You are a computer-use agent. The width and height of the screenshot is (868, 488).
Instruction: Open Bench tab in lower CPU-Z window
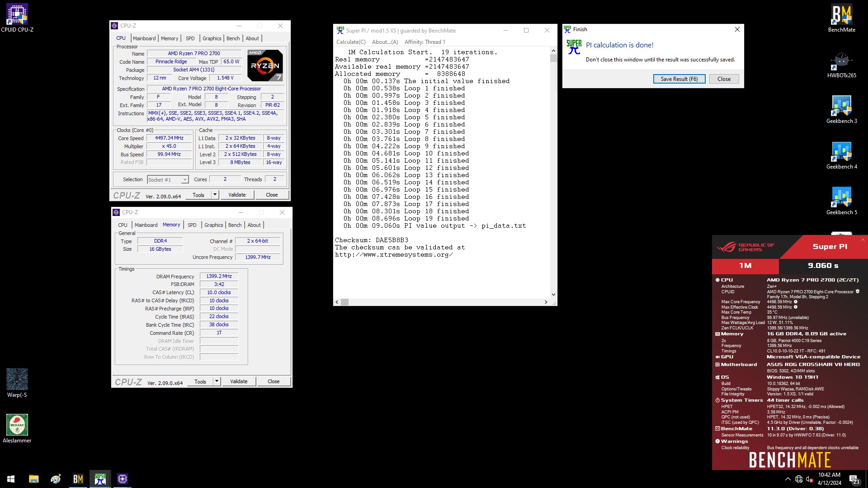coord(235,225)
